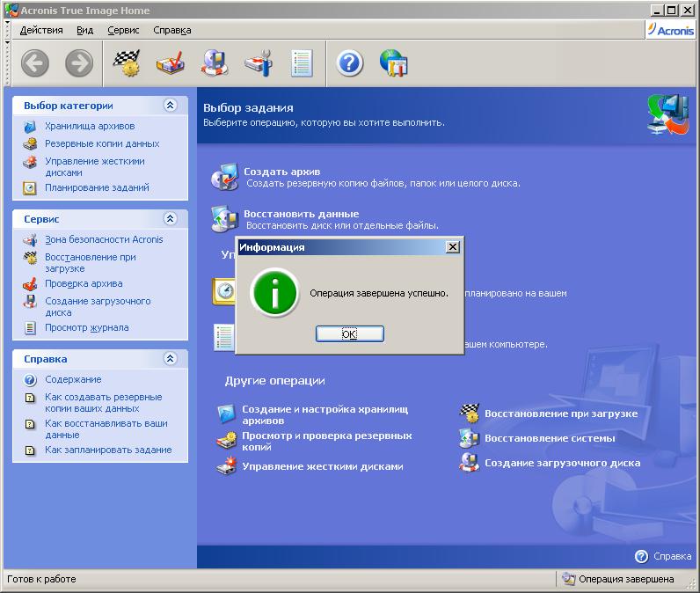Open the Действия menu
The width and height of the screenshot is (700, 593).
41,30
